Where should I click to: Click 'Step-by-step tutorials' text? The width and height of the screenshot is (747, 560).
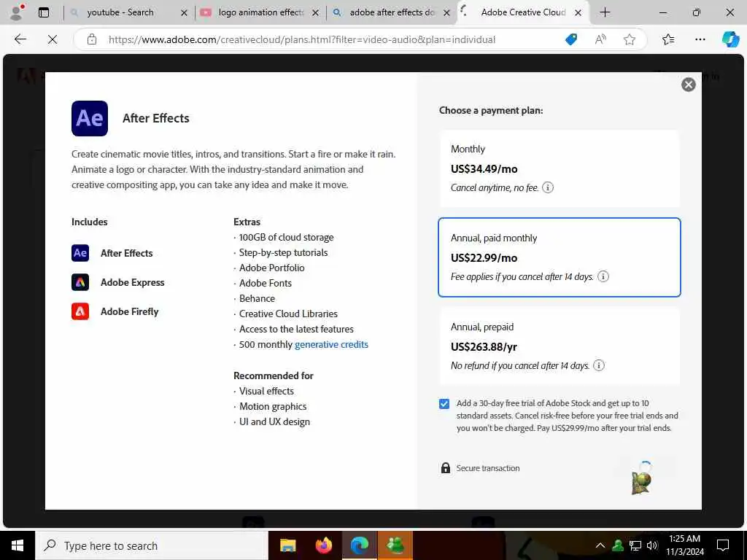284,252
